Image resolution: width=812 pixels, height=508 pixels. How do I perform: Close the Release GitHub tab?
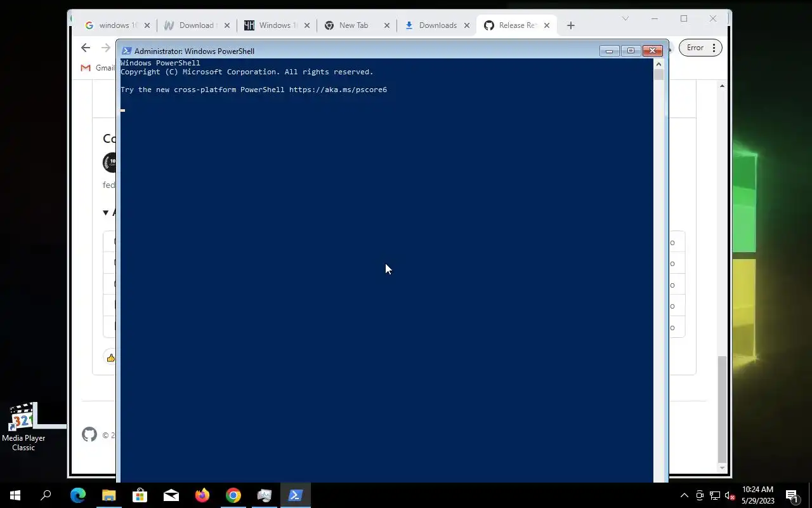[x=547, y=25]
